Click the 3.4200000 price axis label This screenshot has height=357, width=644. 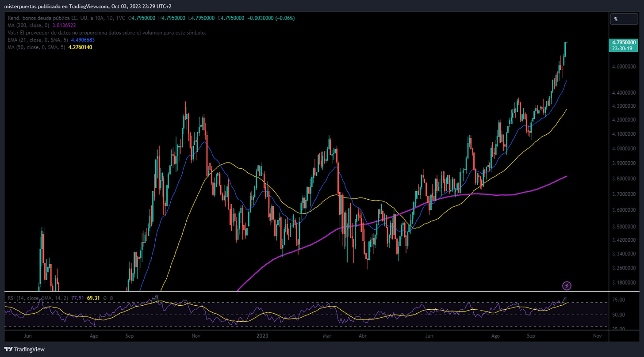[624, 240]
